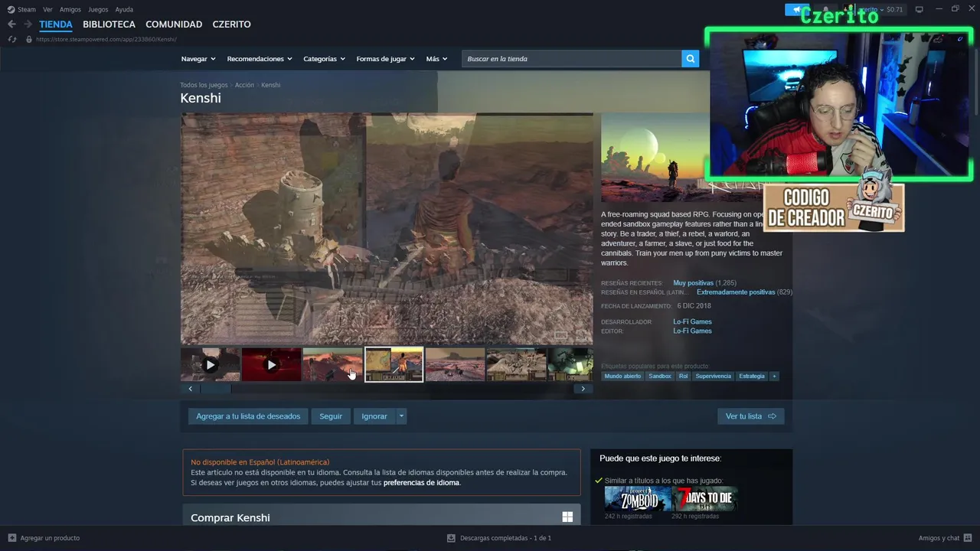Select the Sandbox tag
Image resolution: width=980 pixels, height=551 pixels.
(660, 377)
